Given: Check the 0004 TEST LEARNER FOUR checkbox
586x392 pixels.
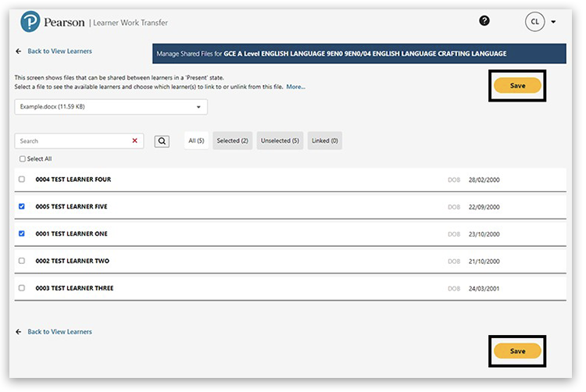Looking at the screenshot, I should coord(22,180).
